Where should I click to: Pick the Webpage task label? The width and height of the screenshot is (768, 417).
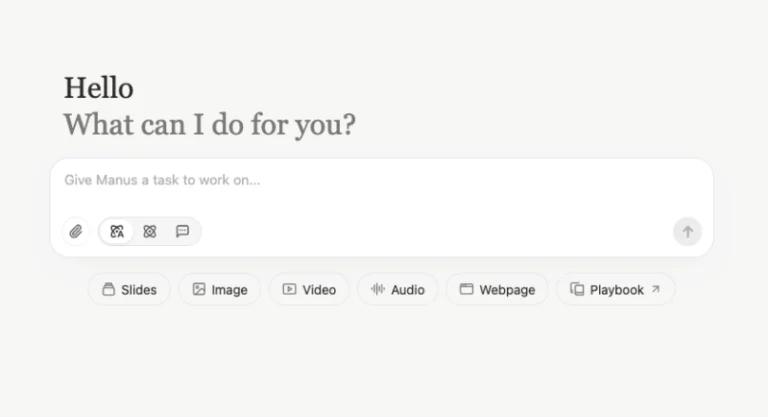[507, 290]
